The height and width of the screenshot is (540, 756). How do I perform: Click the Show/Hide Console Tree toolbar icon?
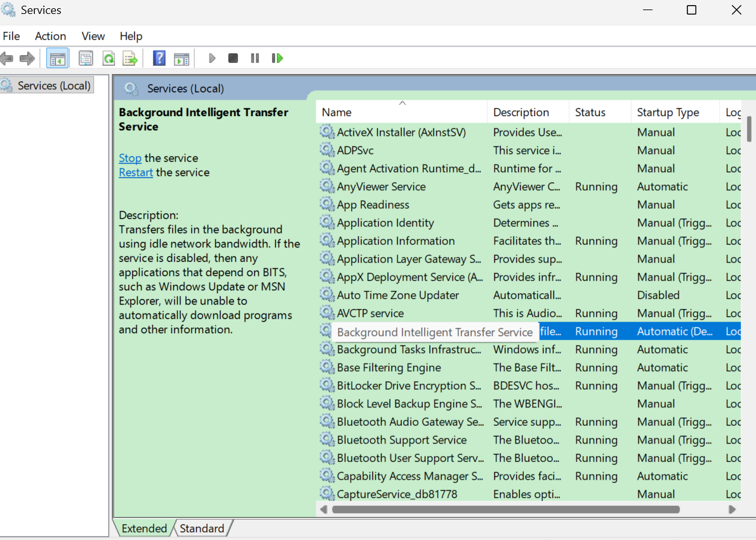58,59
